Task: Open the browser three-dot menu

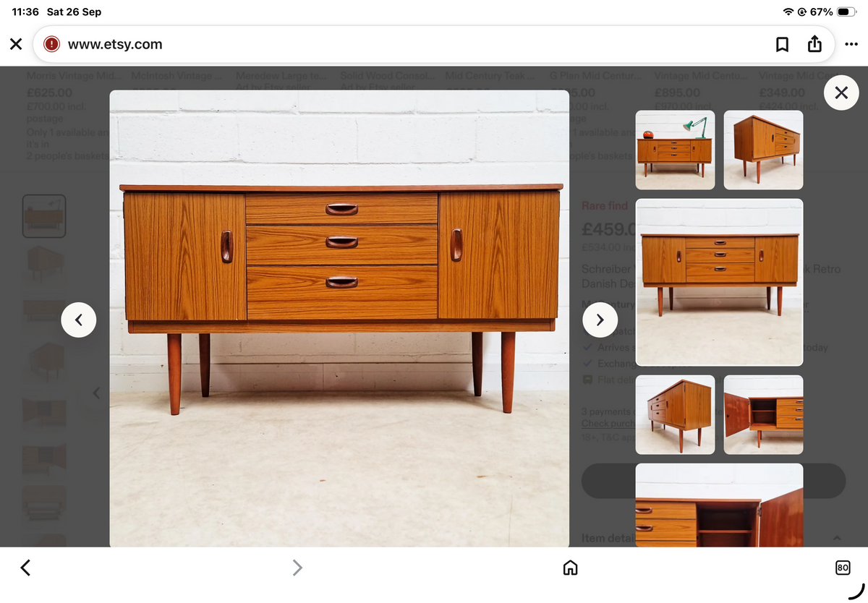Action: pos(851,44)
